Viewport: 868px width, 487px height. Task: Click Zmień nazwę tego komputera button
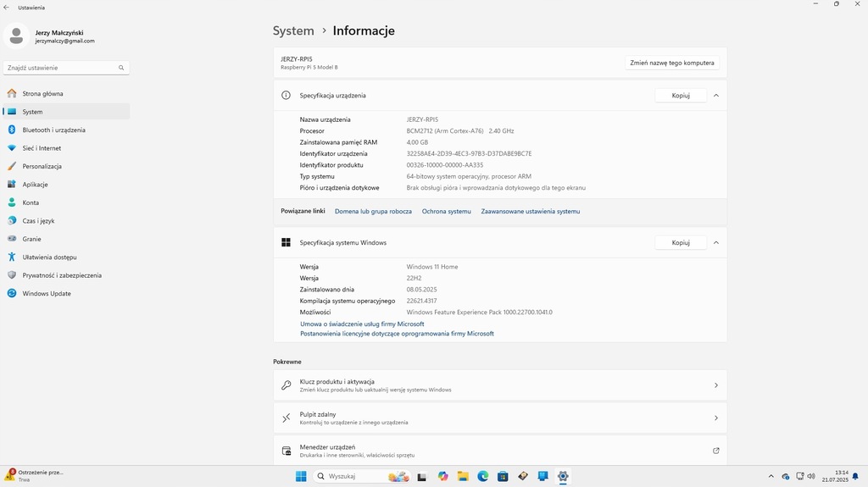click(x=673, y=63)
